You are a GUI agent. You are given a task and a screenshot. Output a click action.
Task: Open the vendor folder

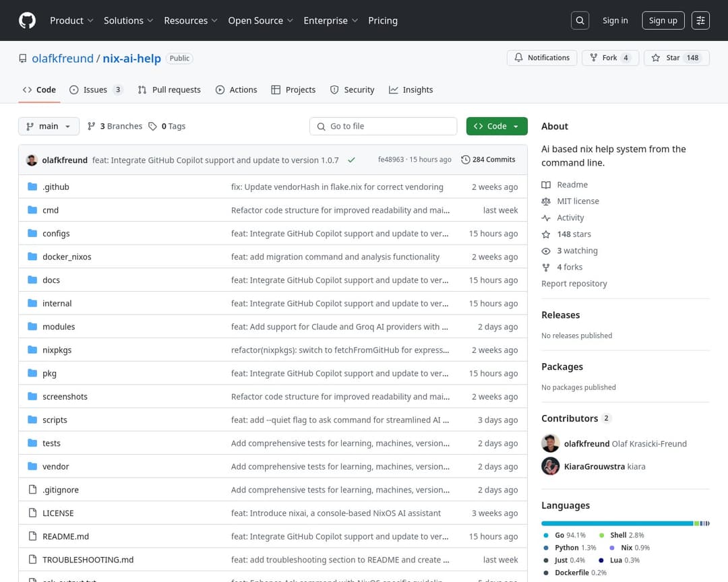56,466
